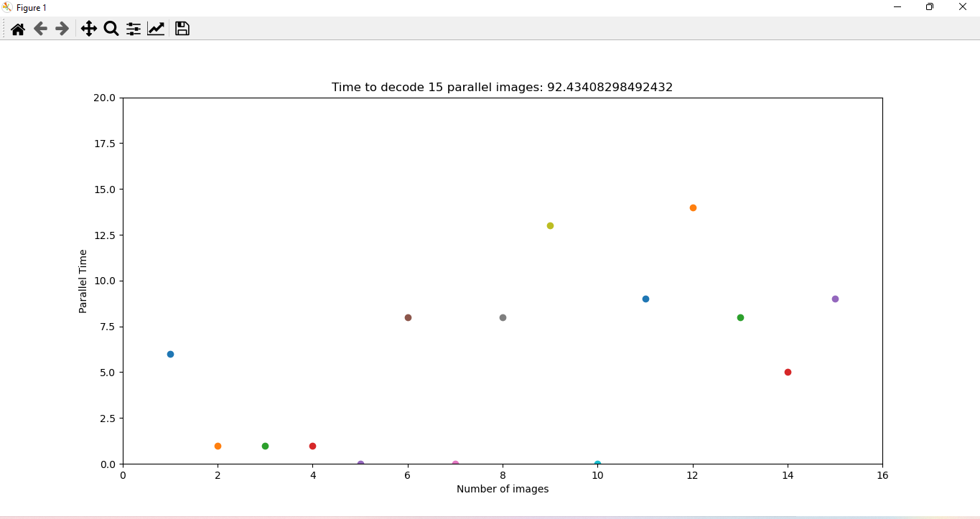
Task: Click the decode time plot title
Action: 502,87
